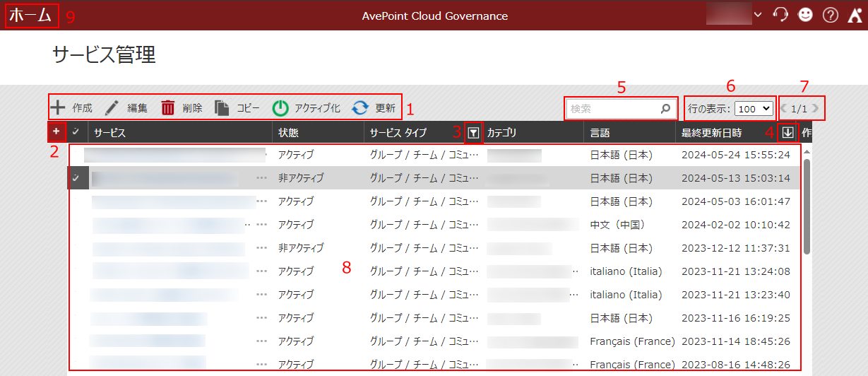The height and width of the screenshot is (376, 868).
Task: Click the 作成 (create) plus icon
Action: tap(58, 108)
